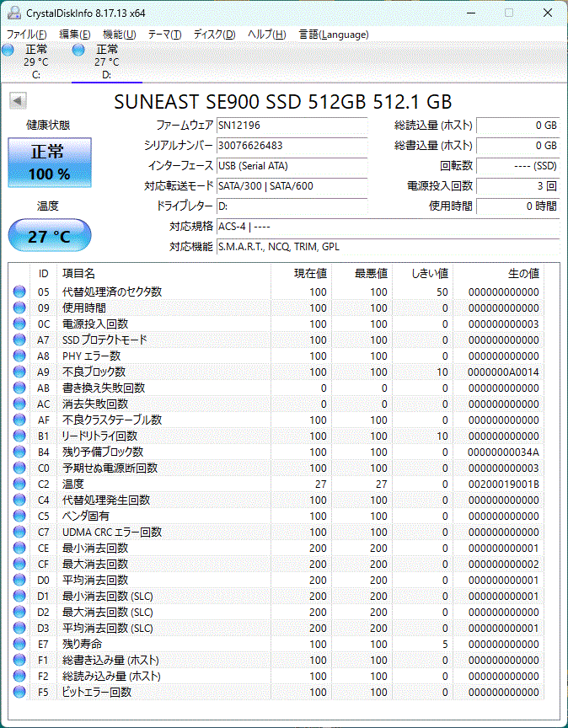
Task: Click the status orb for ID E7 remaining life
Action: (19, 644)
